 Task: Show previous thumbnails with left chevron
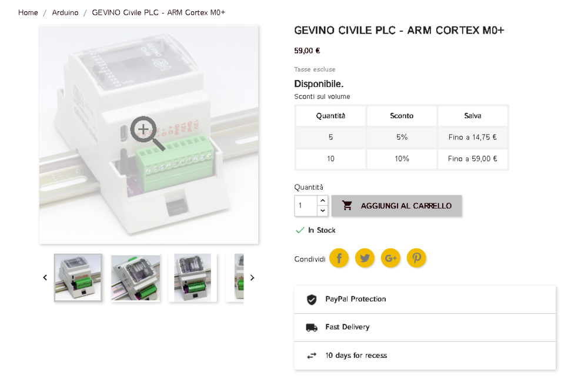(45, 278)
